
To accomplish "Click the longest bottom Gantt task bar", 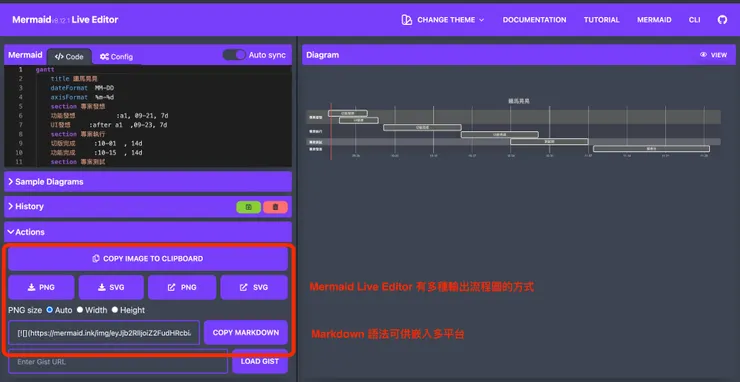I will (651, 149).
